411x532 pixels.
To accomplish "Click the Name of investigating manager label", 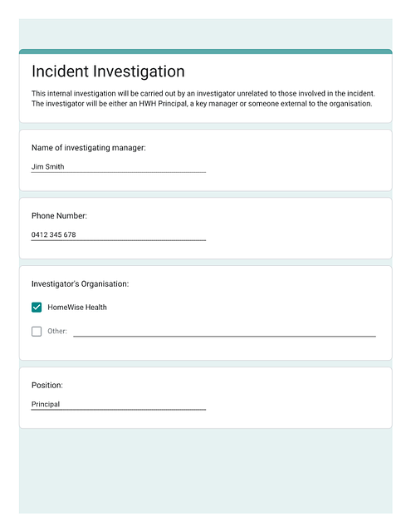I will click(89, 148).
